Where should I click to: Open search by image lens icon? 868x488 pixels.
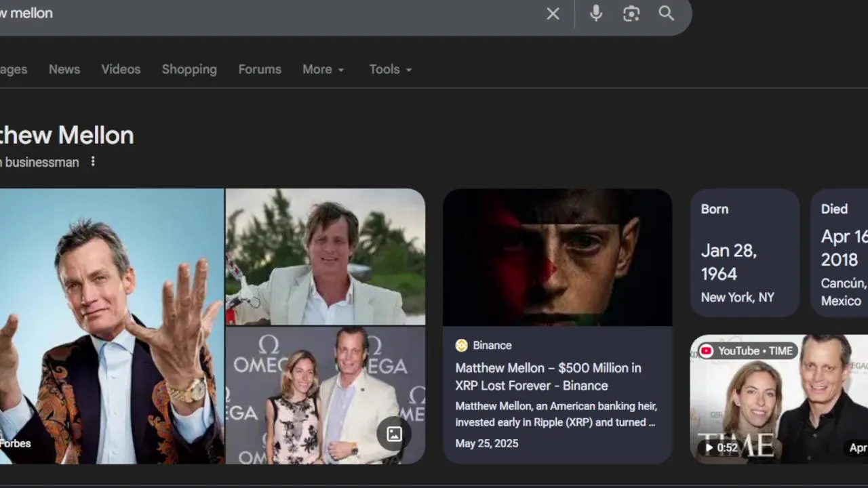tap(631, 14)
